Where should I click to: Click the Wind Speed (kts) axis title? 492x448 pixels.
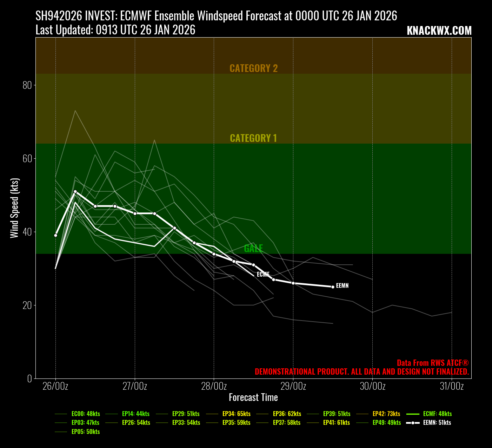[x=14, y=208]
